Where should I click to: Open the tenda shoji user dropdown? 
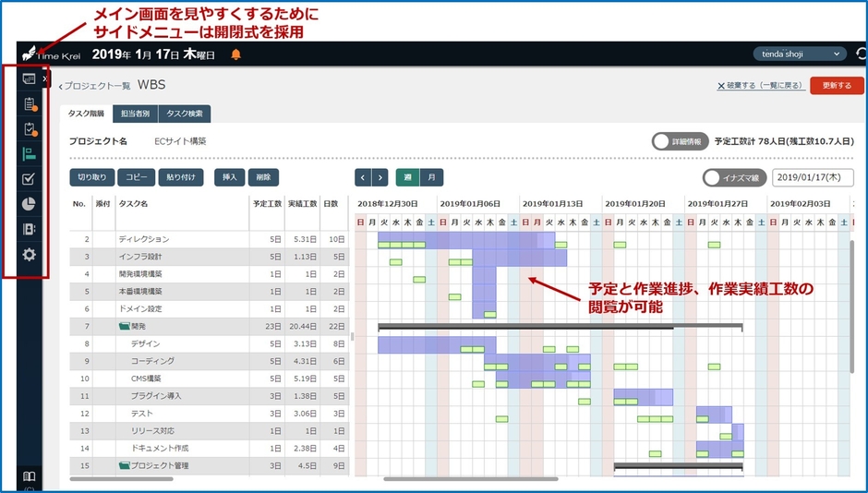[x=799, y=54]
